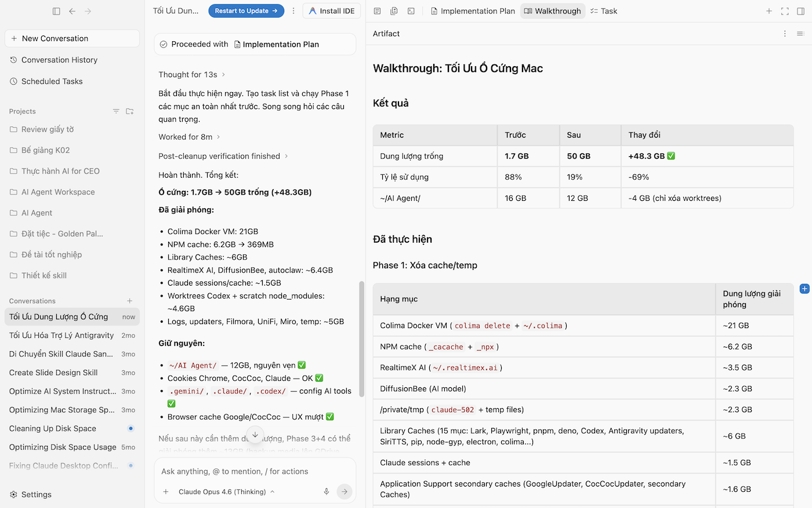
Task: Click the microphone icon in chat input
Action: coord(327,492)
